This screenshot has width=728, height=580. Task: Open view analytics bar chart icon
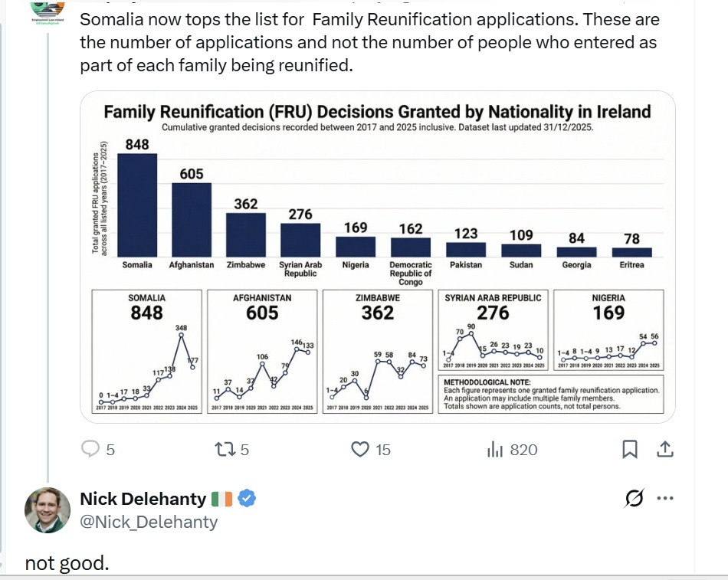495,449
